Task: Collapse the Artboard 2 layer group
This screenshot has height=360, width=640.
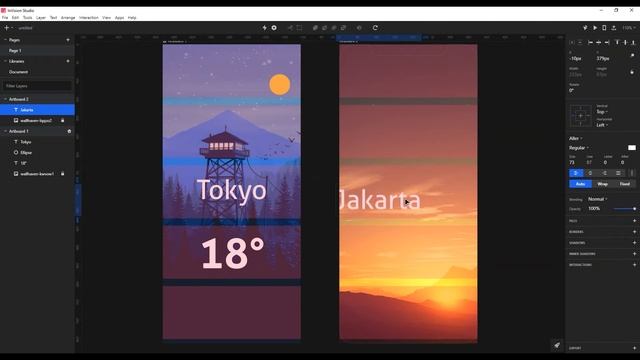Action: tap(5, 99)
